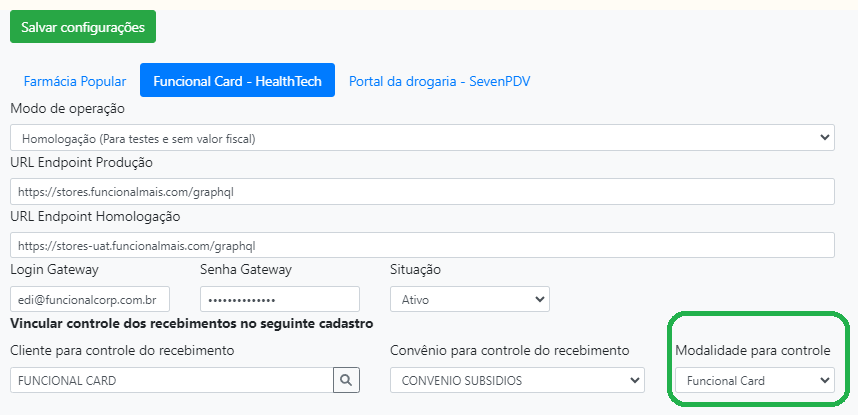The height and width of the screenshot is (415, 858).
Task: Click the URL Endpoint Produção input field
Action: pyautogui.click(x=422, y=192)
